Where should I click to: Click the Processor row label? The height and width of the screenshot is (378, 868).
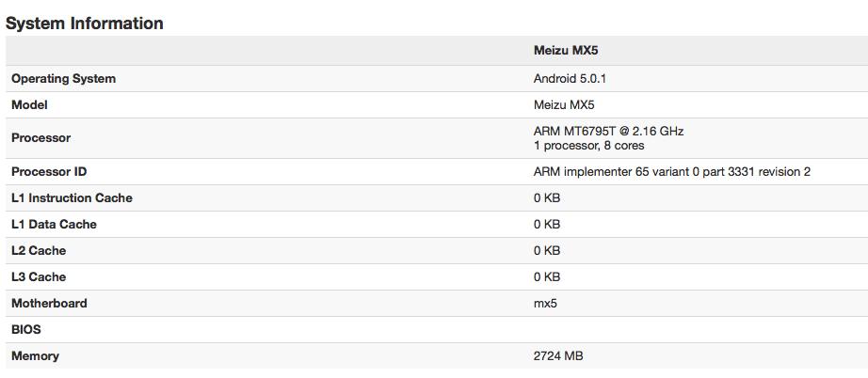[41, 138]
